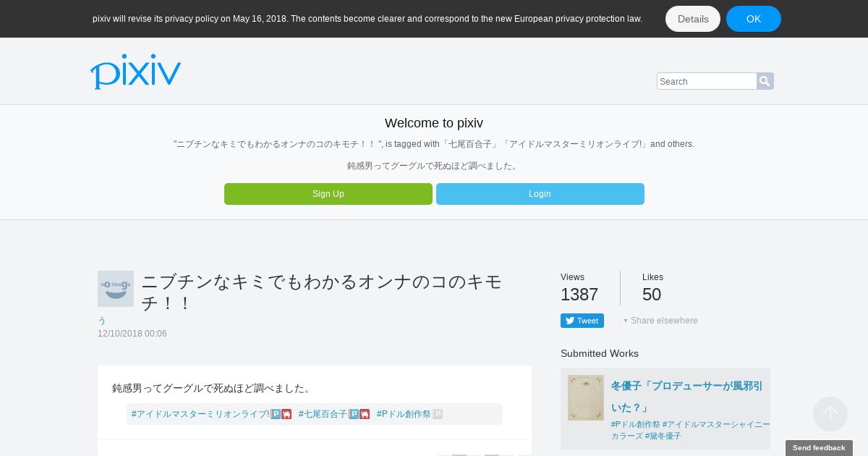
Task: Click the Likes count 50
Action: (652, 295)
